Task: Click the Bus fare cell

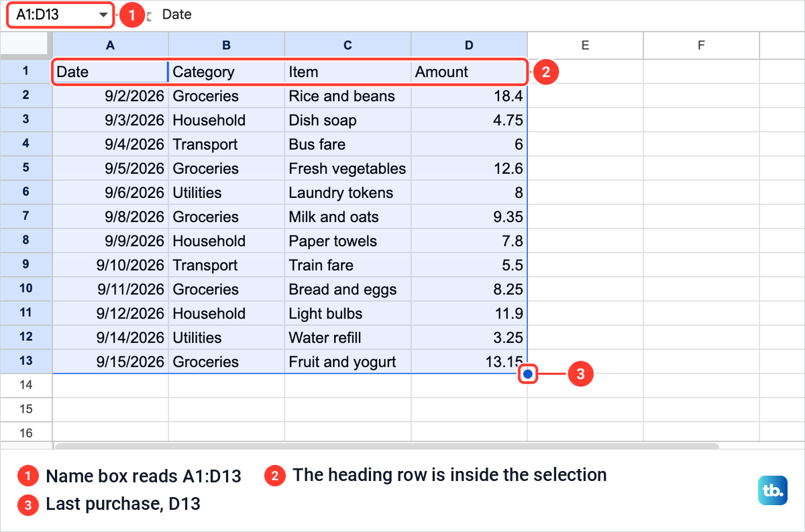Action: (x=348, y=144)
